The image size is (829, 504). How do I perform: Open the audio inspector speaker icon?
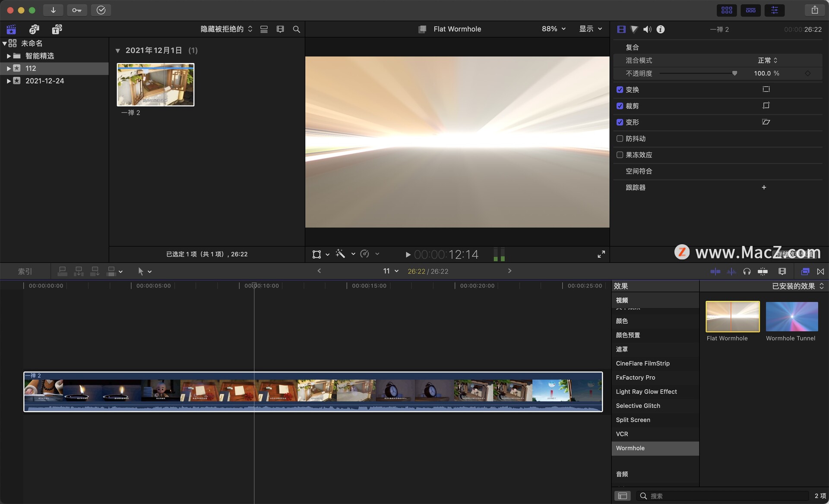(x=647, y=29)
